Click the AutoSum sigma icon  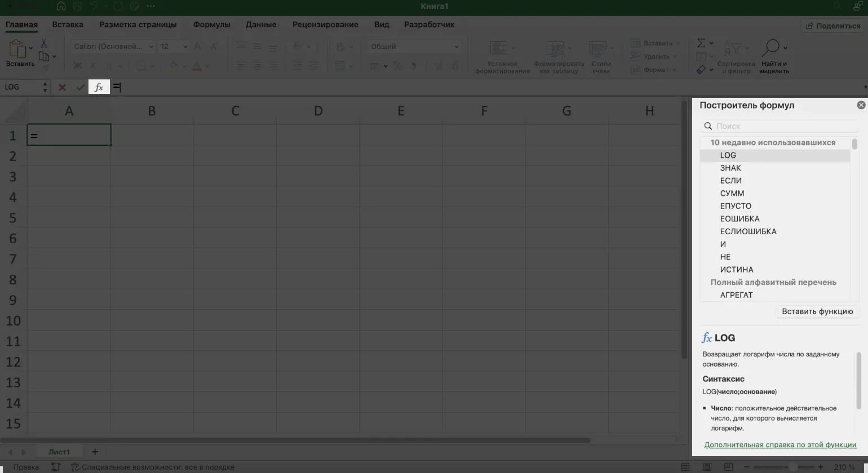pyautogui.click(x=701, y=43)
